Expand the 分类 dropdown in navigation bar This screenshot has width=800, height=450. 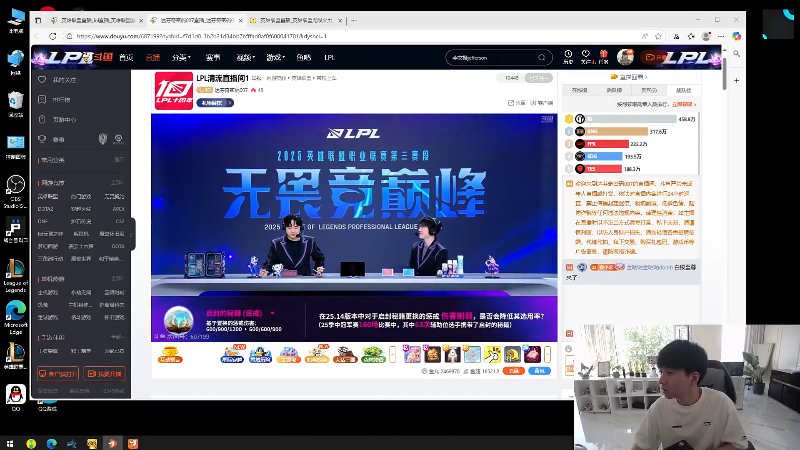coord(181,58)
